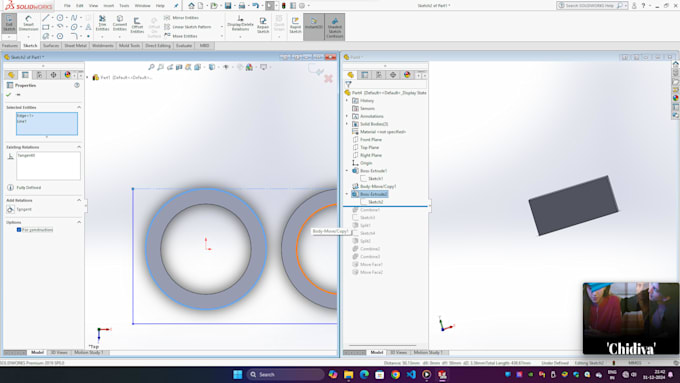Click the Convert Entities tool
Screen dimensions: 680x383
pos(120,23)
